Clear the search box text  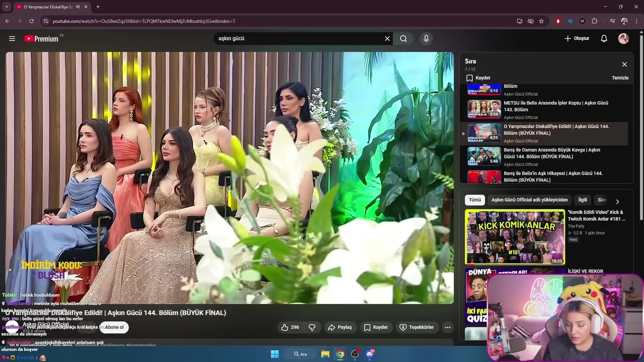(x=387, y=39)
